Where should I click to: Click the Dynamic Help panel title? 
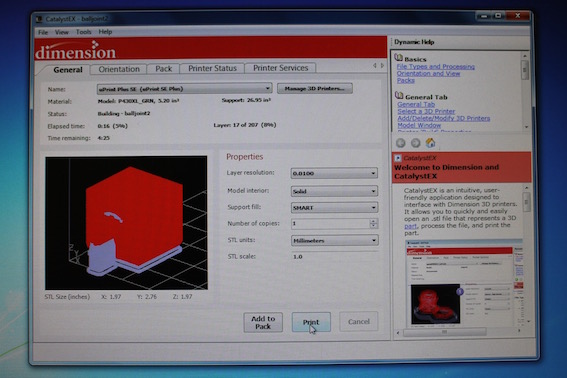(414, 42)
